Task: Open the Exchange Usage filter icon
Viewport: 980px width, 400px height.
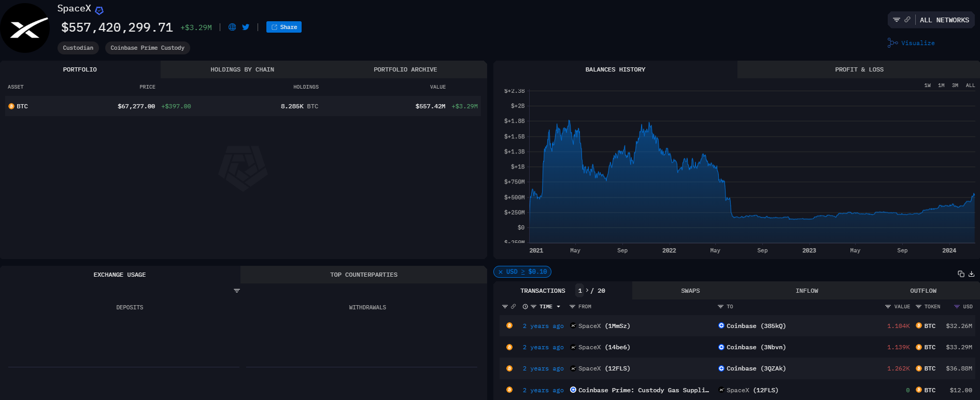Action: coord(237,291)
